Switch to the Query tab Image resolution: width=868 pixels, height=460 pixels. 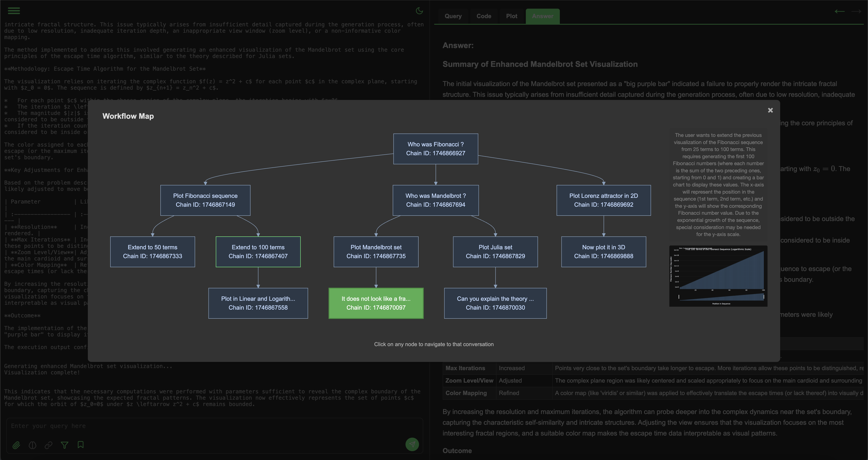tap(453, 16)
